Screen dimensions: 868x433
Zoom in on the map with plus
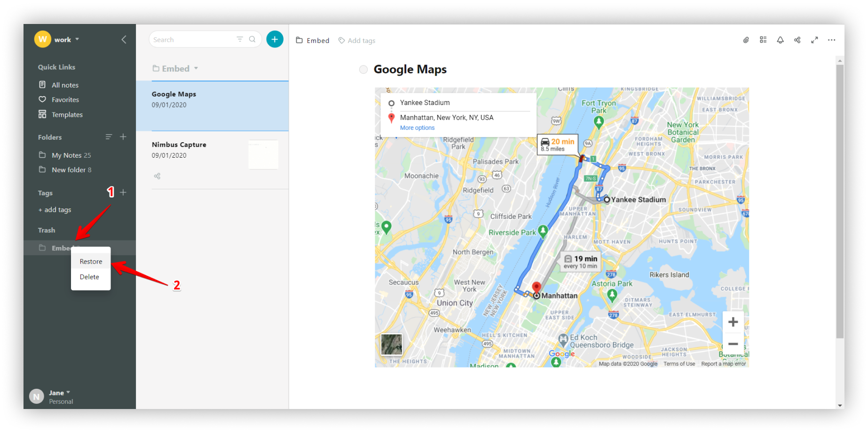(733, 322)
